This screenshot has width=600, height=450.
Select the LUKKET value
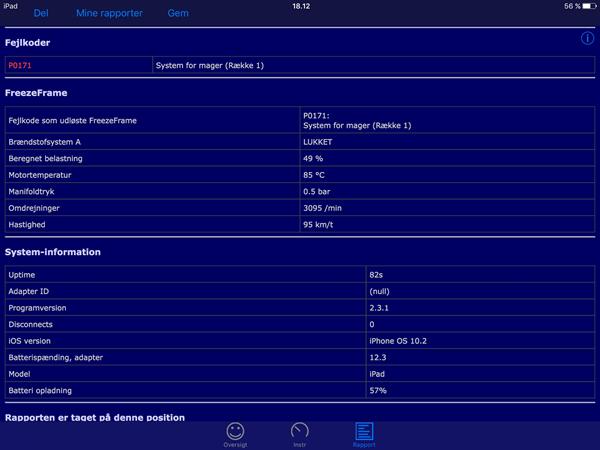coord(318,142)
